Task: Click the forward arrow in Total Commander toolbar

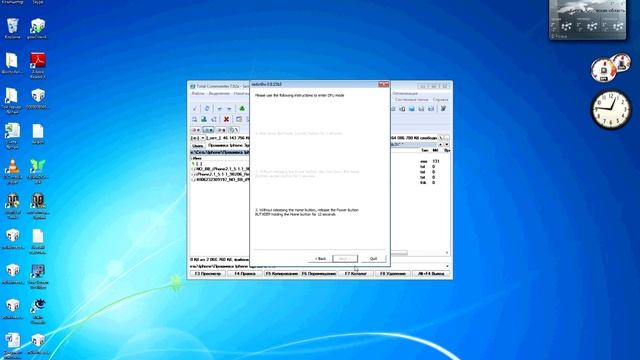Action: pyautogui.click(x=229, y=109)
